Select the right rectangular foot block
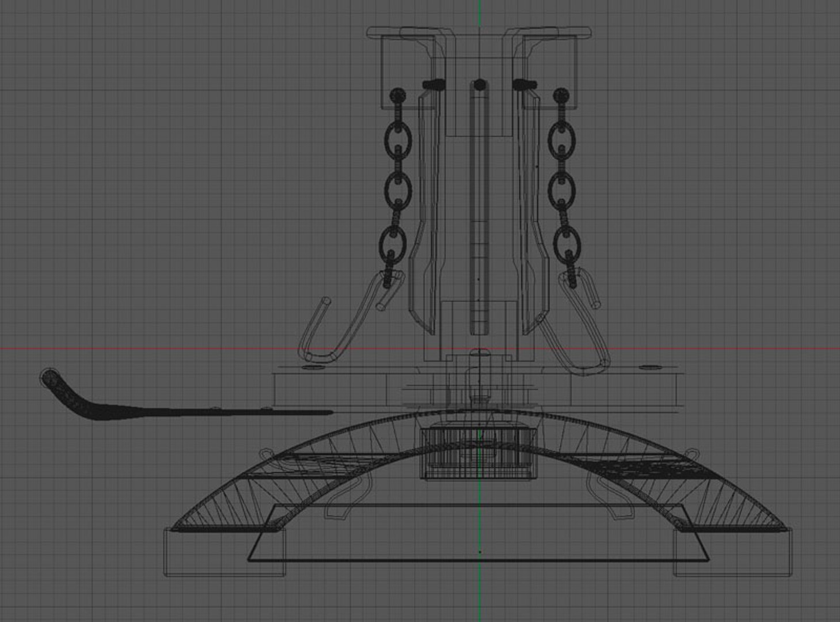Image resolution: width=840 pixels, height=622 pixels. 733,552
